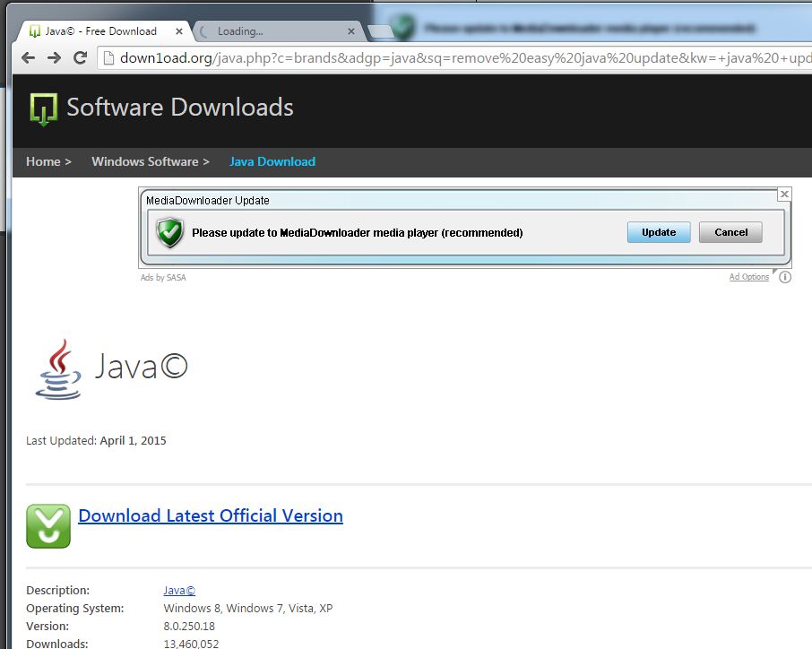This screenshot has height=649, width=812.
Task: Reload the page with the refresh icon
Action: 80,57
